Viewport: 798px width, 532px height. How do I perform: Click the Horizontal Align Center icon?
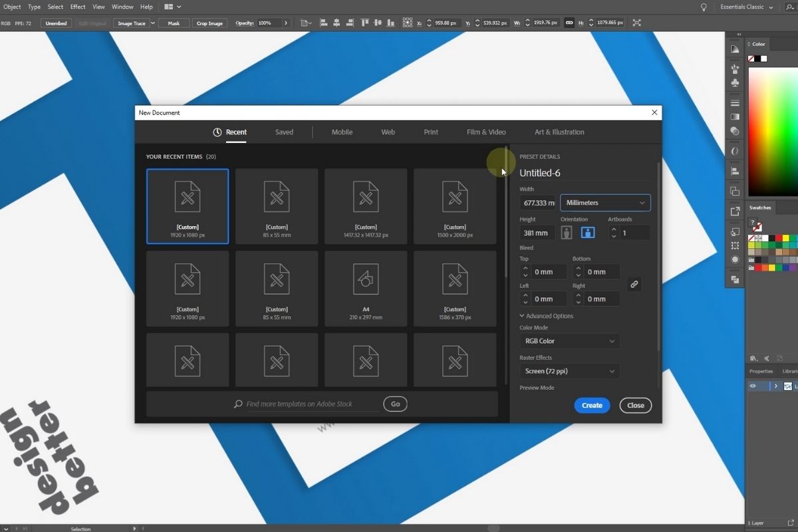tap(336, 23)
